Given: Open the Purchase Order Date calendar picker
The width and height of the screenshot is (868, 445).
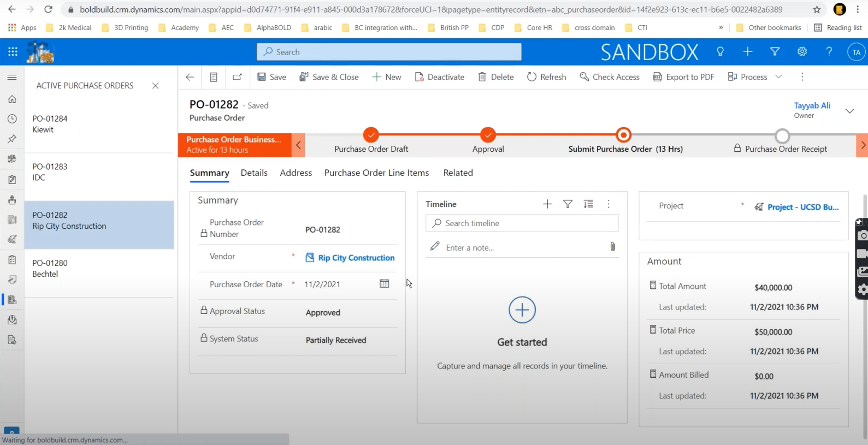Looking at the screenshot, I should tap(385, 283).
